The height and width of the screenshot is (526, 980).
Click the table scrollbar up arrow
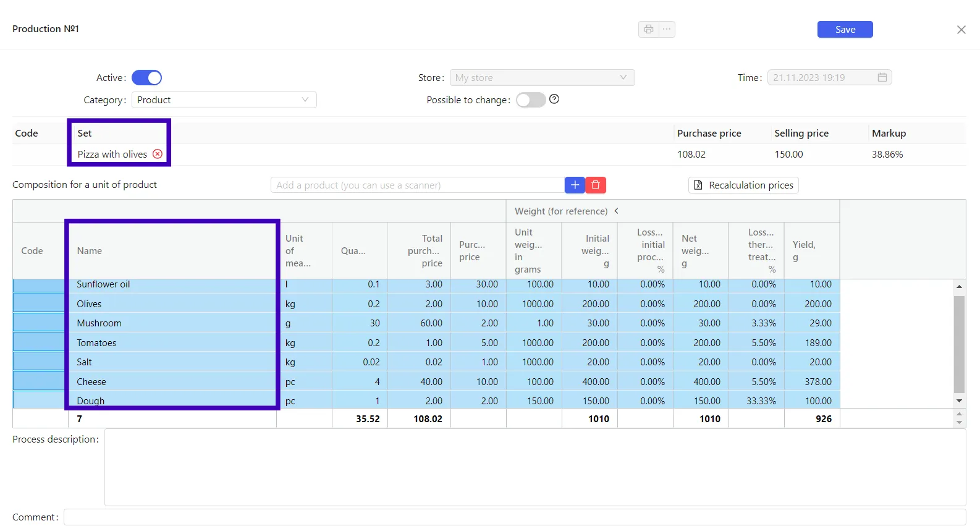pyautogui.click(x=959, y=286)
